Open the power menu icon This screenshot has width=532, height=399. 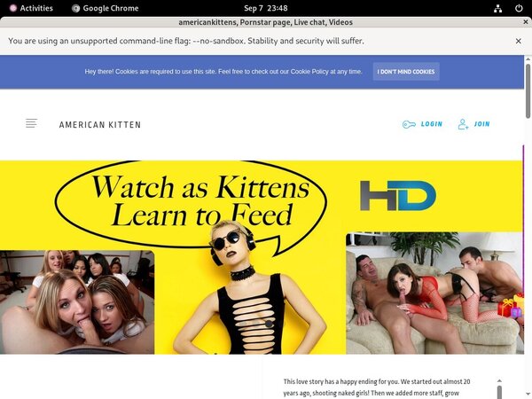tap(520, 8)
